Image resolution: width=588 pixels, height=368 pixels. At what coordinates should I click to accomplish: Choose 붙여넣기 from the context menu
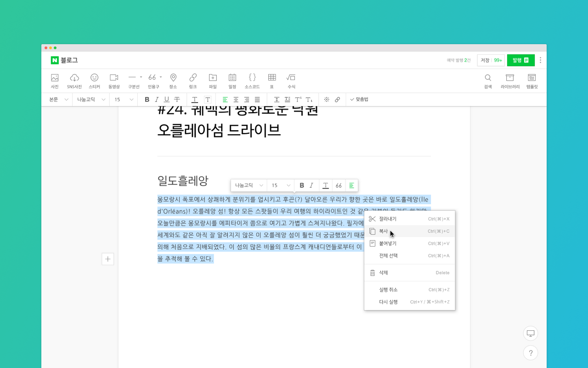coord(410,243)
